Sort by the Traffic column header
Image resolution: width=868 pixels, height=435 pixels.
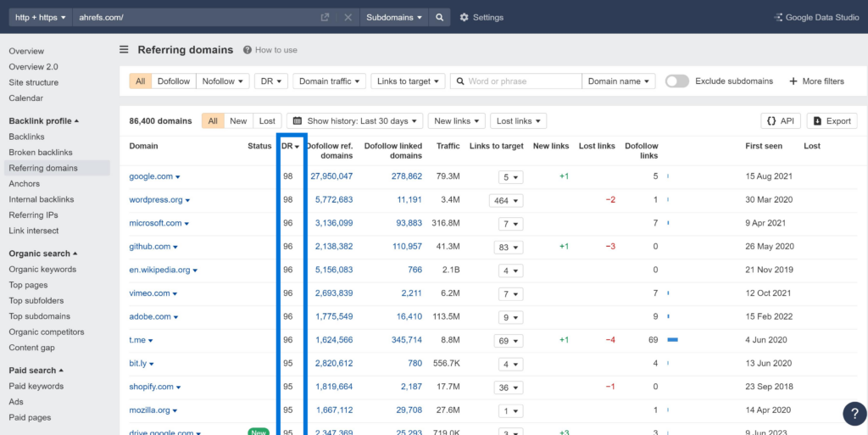tap(448, 146)
